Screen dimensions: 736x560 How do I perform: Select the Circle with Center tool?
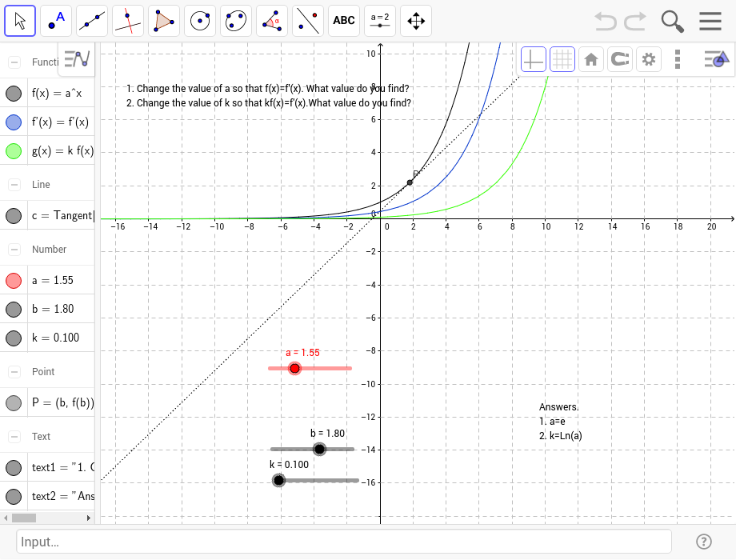tap(199, 20)
